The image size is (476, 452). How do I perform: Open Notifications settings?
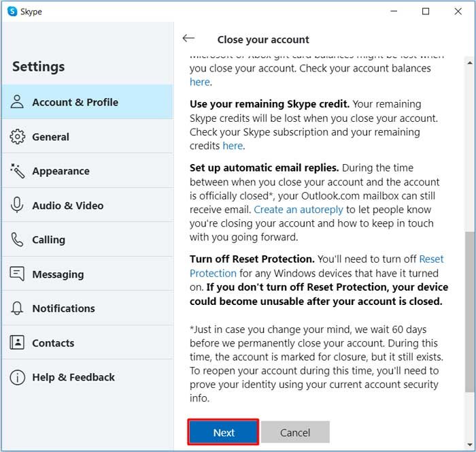coord(88,308)
